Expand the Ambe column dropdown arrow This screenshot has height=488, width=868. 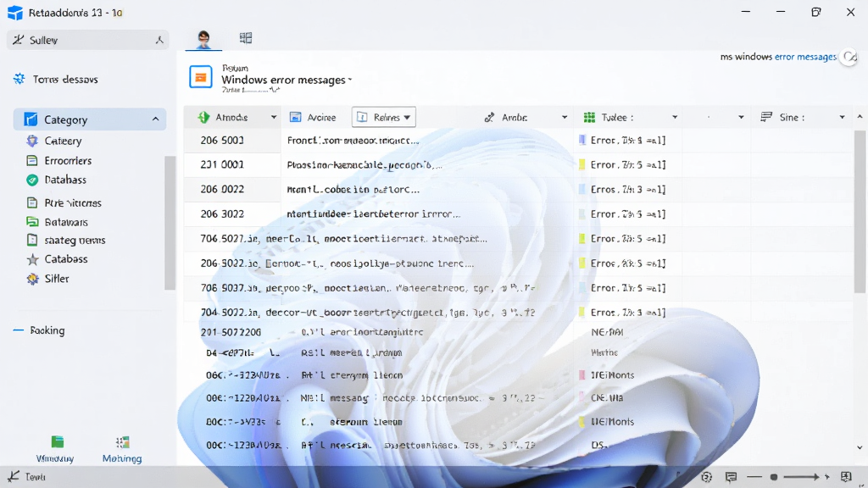564,117
